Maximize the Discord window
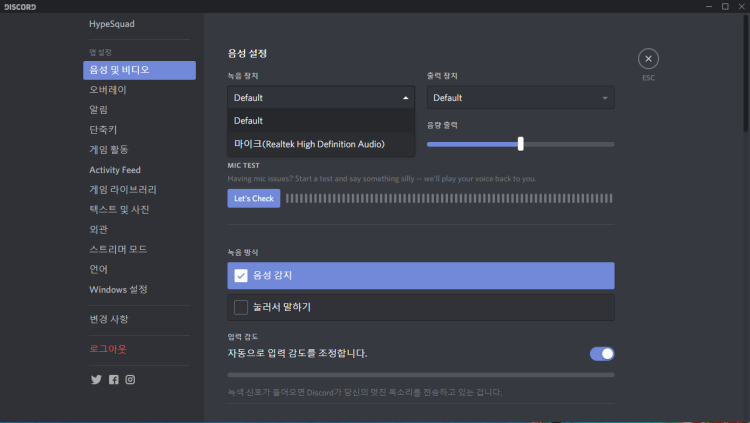The height and width of the screenshot is (423, 750). tap(725, 6)
